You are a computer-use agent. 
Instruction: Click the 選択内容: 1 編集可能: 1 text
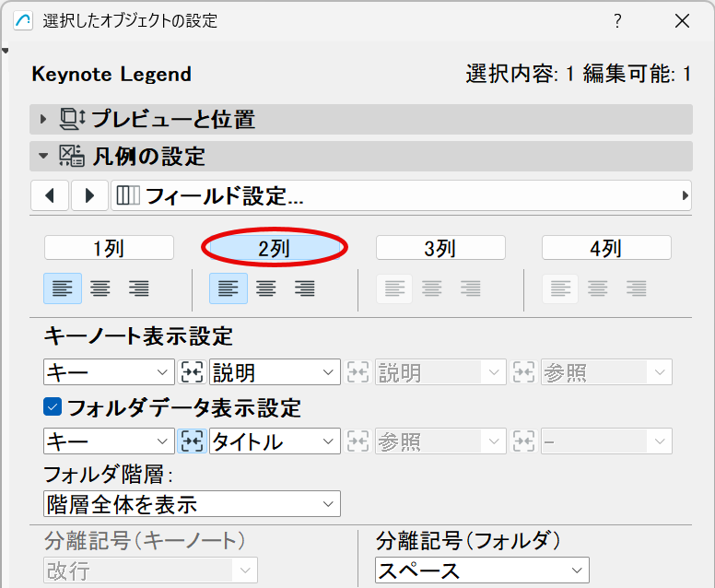(x=579, y=74)
